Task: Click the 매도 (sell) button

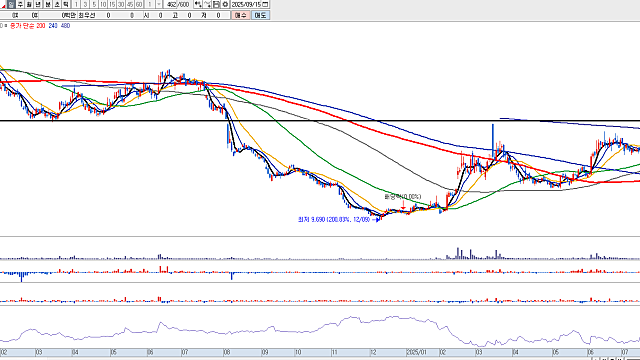Action: [x=260, y=15]
